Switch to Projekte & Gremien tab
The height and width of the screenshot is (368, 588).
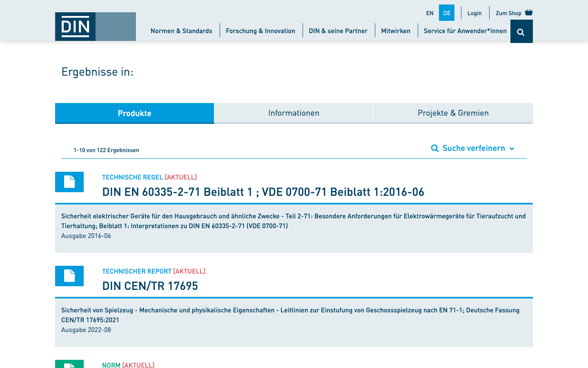(x=453, y=113)
